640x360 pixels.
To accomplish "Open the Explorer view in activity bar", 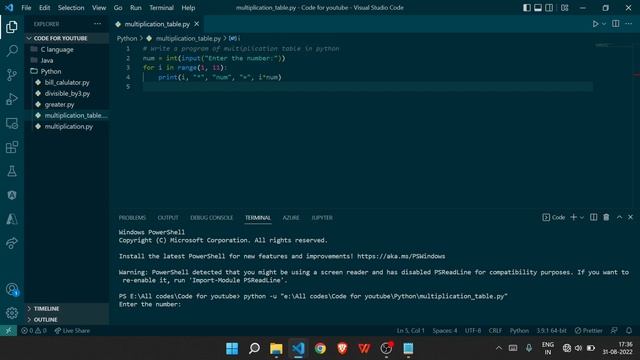I will (12, 27).
